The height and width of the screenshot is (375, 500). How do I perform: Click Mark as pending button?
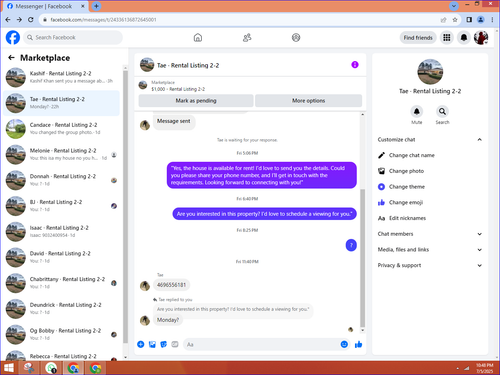pyautogui.click(x=196, y=101)
